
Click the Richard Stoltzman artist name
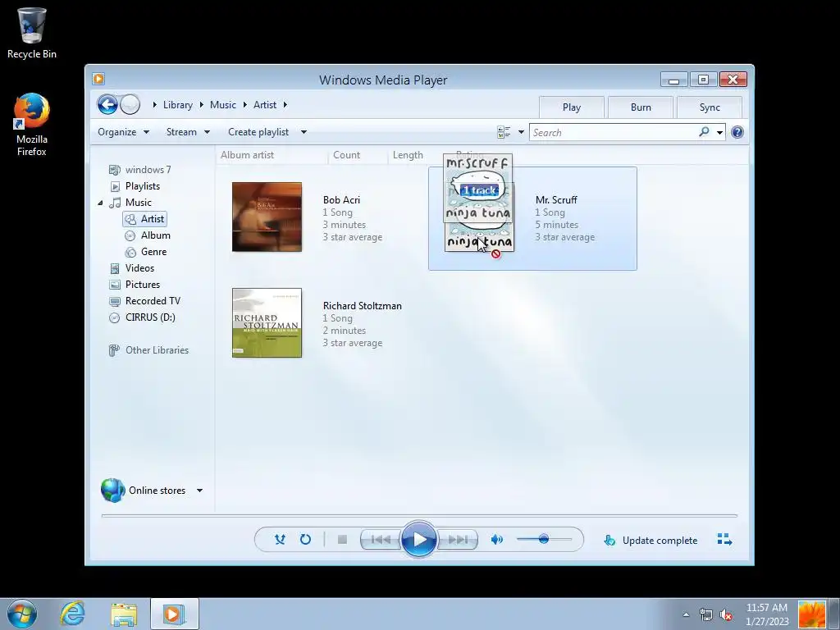(362, 306)
